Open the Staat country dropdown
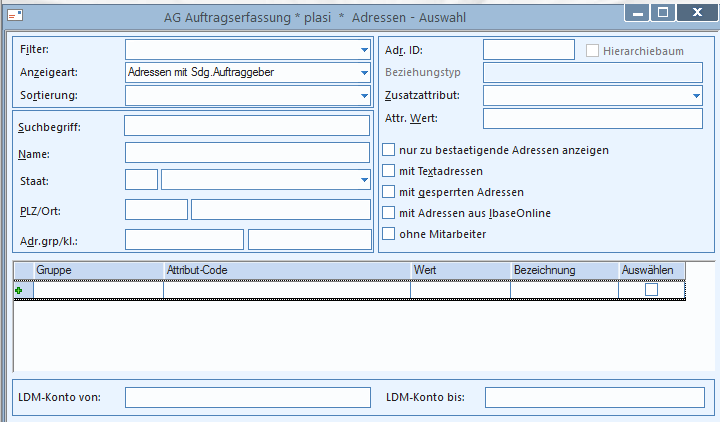 tap(364, 180)
